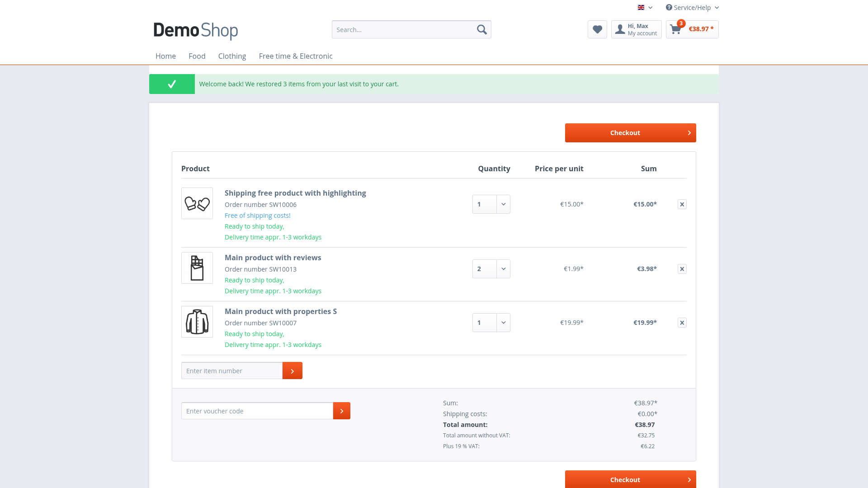Open Shipping free product with highlighting link
868x488 pixels.
point(295,193)
